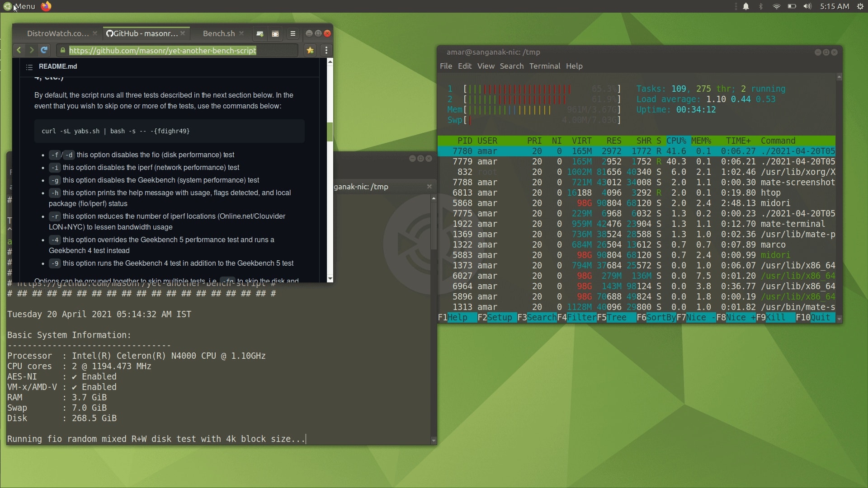Select htop row PID 5868 midori
Image resolution: width=868 pixels, height=488 pixels.
[x=637, y=203]
